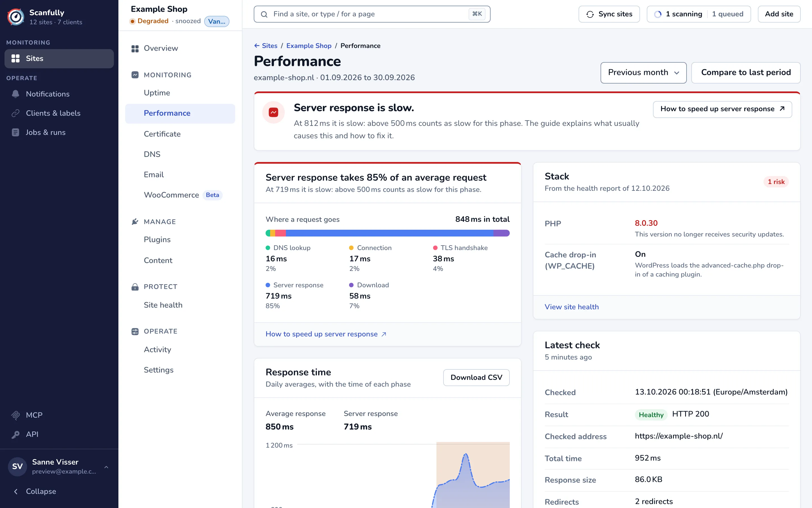Go to Clients & labels
Viewport: 812px width, 508px height.
pos(59,113)
